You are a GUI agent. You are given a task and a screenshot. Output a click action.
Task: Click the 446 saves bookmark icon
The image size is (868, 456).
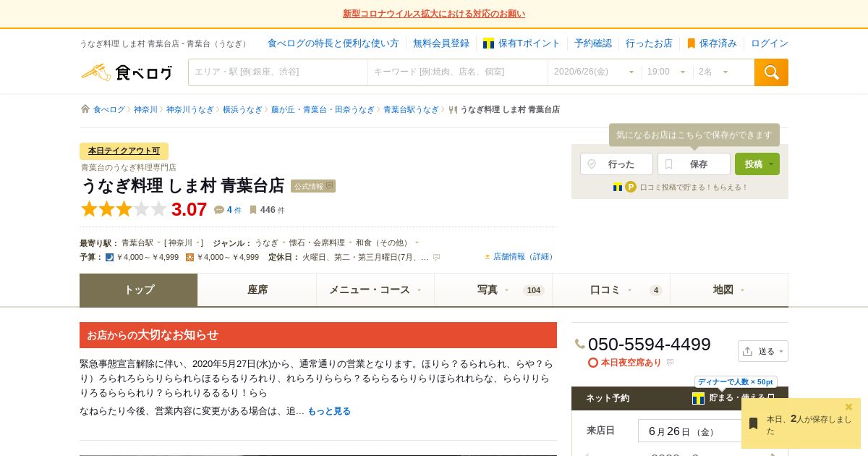tap(253, 210)
